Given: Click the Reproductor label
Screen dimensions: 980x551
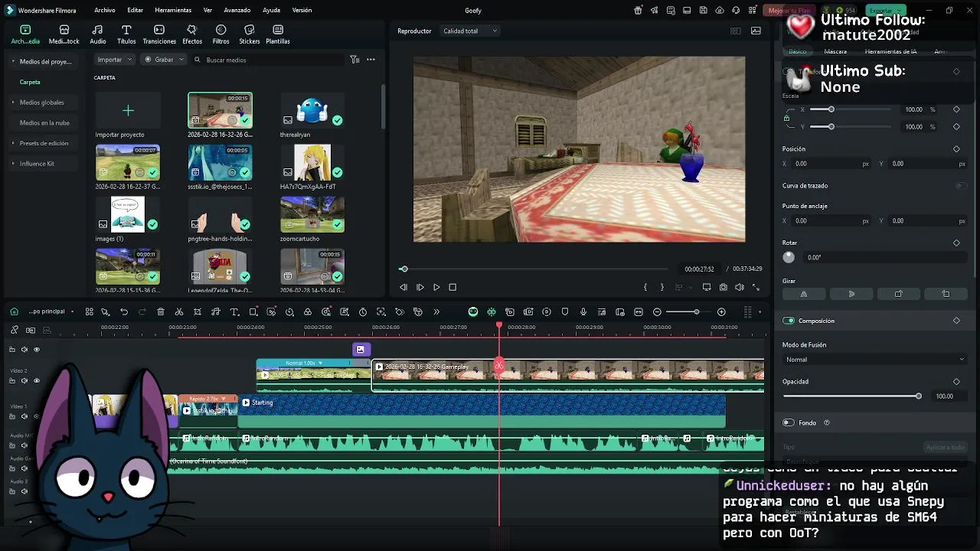Looking at the screenshot, I should 414,31.
